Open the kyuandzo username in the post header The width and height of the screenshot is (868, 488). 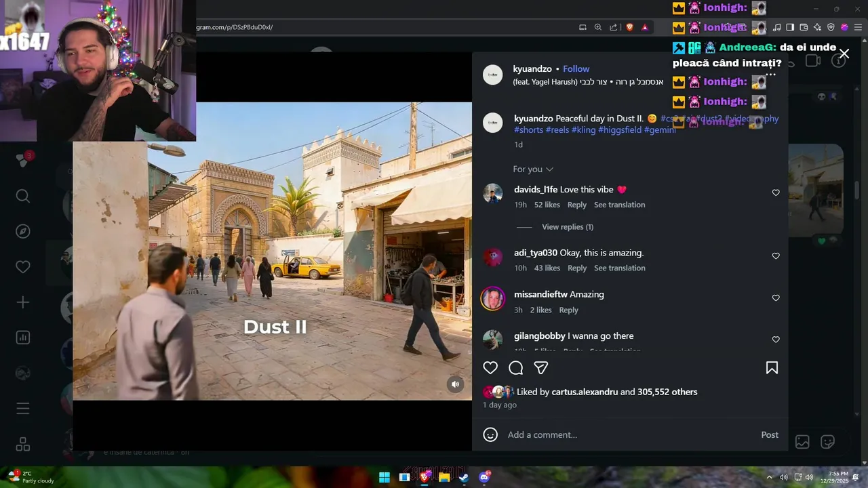(532, 69)
